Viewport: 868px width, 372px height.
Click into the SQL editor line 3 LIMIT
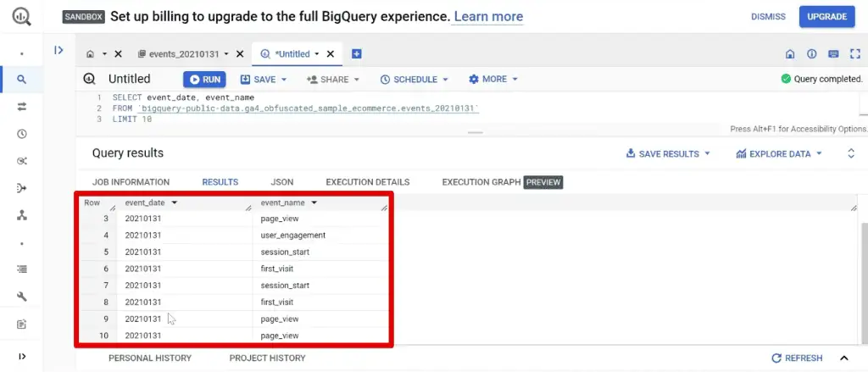(132, 119)
